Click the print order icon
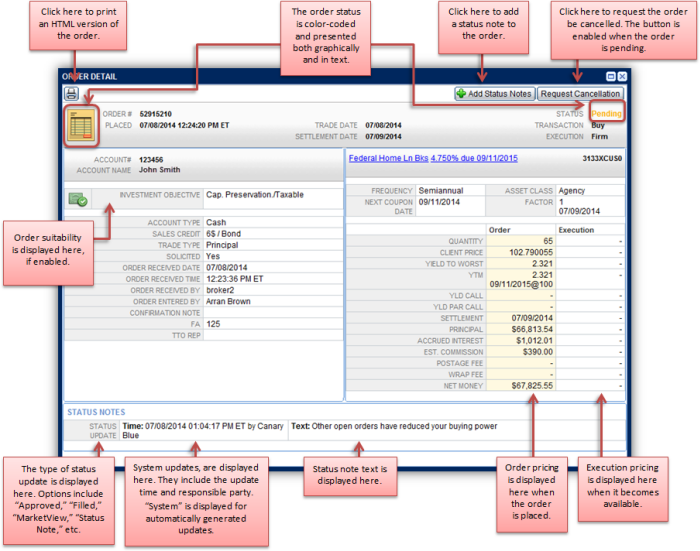The image size is (700, 551). point(72,94)
